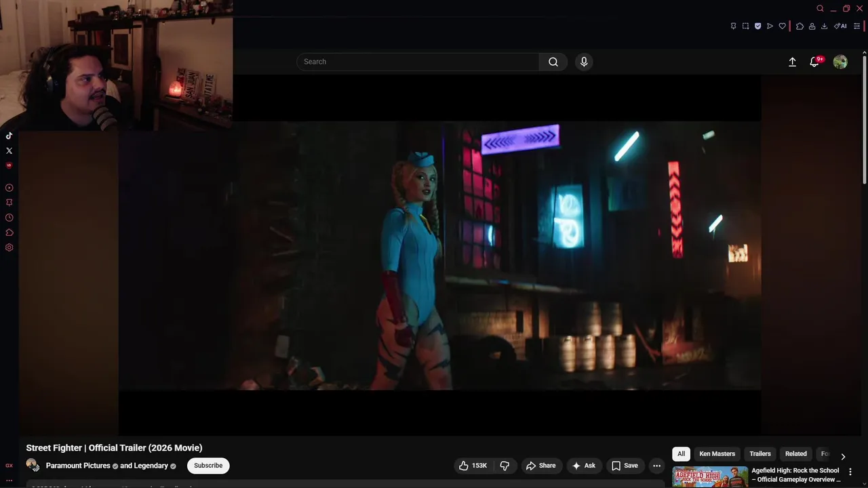This screenshot has height=488, width=868.
Task: Dislike the Street Fighter trailer
Action: pos(505,466)
